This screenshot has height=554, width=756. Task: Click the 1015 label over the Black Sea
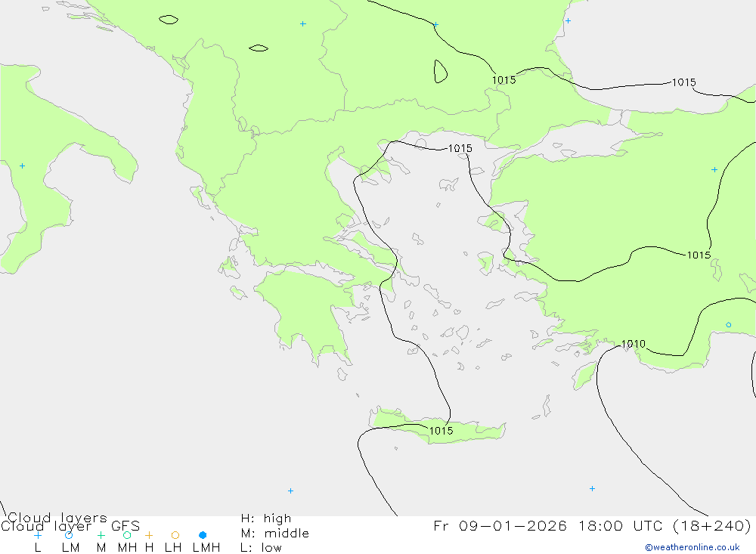pyautogui.click(x=683, y=82)
